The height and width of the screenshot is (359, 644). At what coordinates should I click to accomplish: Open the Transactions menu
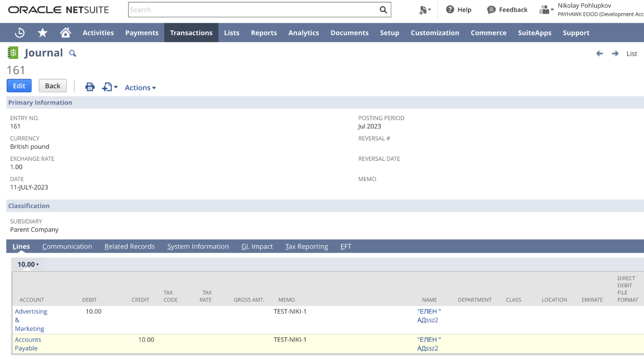[191, 33]
